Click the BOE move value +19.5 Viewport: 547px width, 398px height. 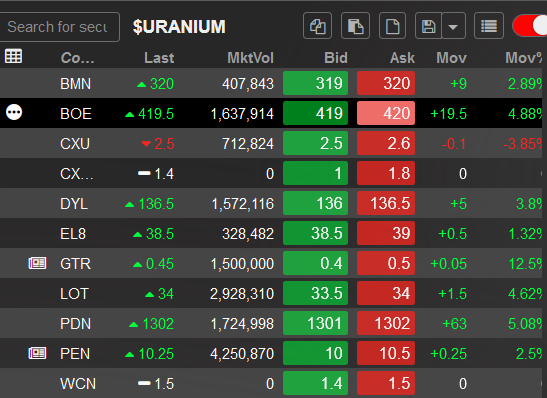click(449, 114)
